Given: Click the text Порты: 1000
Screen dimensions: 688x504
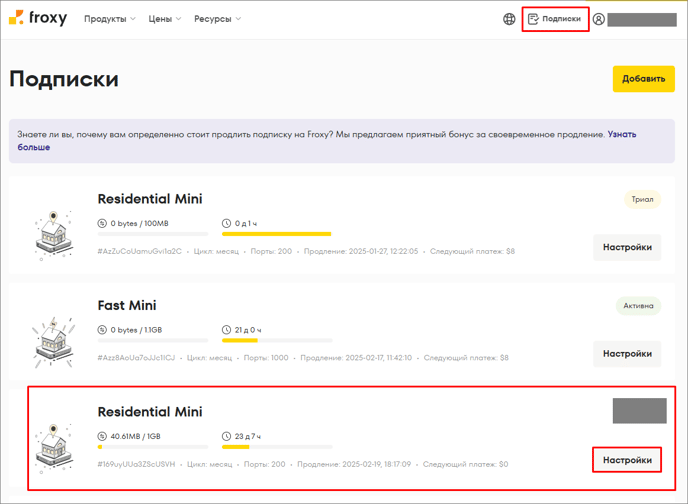Looking at the screenshot, I should pos(266,358).
